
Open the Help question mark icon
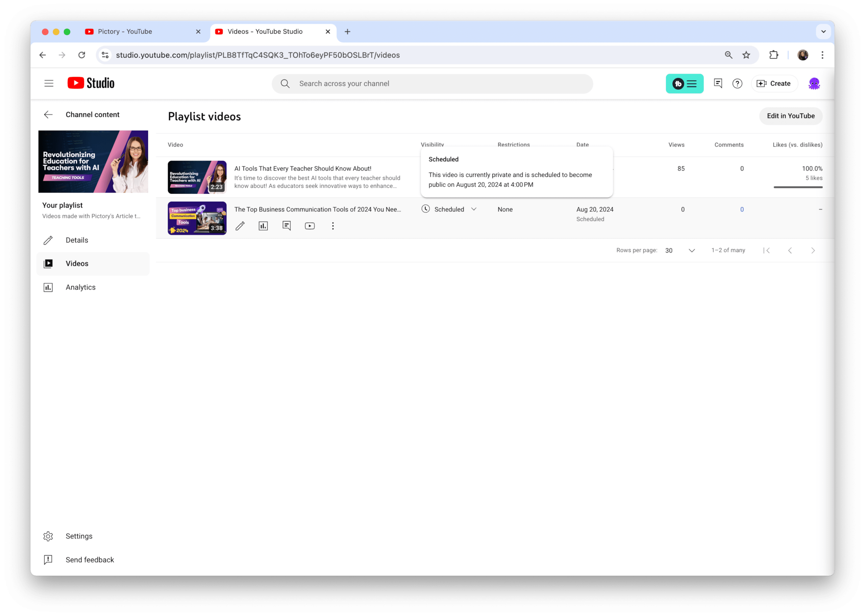pyautogui.click(x=737, y=83)
